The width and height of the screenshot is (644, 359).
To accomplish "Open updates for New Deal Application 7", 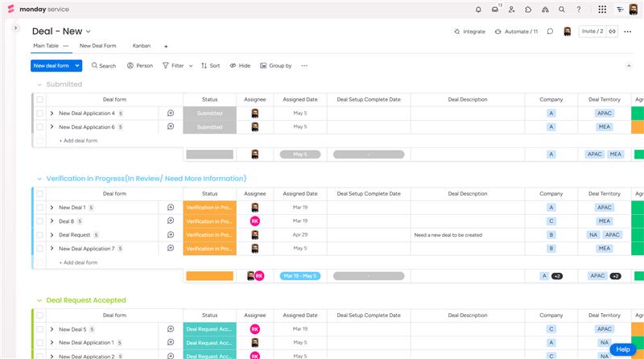I will pos(171,248).
